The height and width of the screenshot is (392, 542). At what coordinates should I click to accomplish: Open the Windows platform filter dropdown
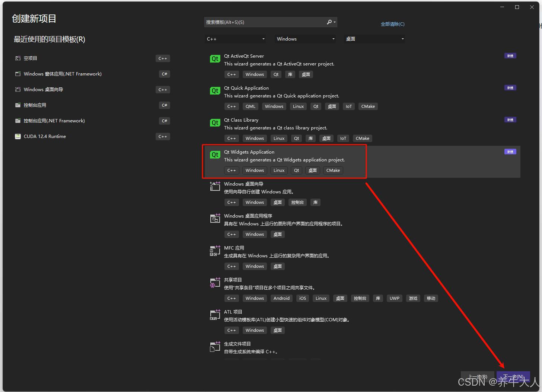[305, 39]
